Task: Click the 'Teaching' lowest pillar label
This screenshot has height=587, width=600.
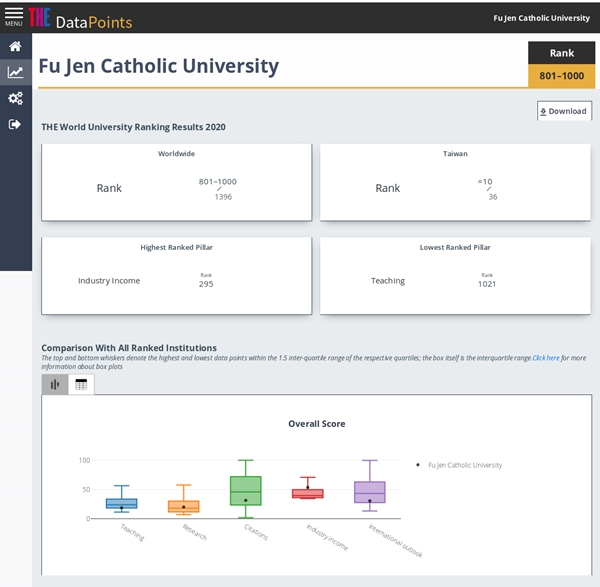Action: [388, 281]
